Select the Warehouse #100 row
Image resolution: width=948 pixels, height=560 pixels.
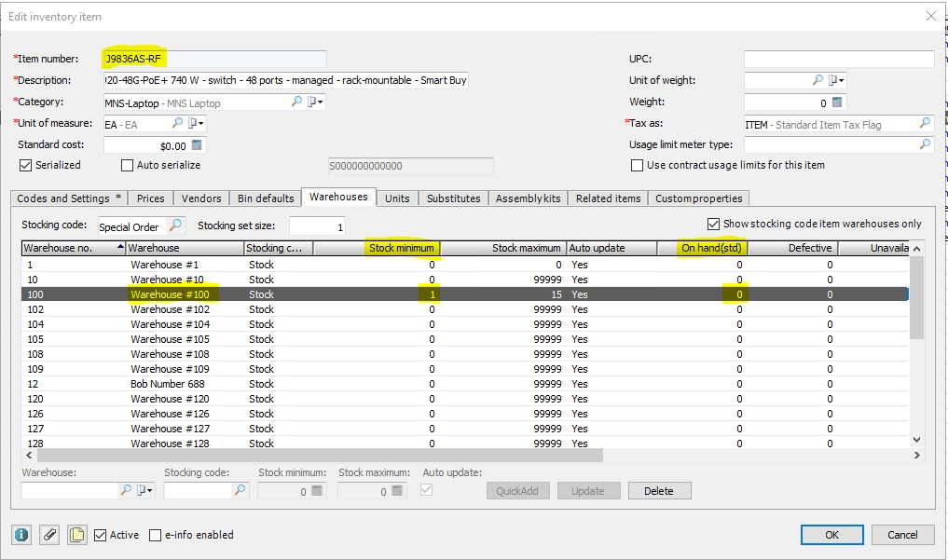[465, 294]
